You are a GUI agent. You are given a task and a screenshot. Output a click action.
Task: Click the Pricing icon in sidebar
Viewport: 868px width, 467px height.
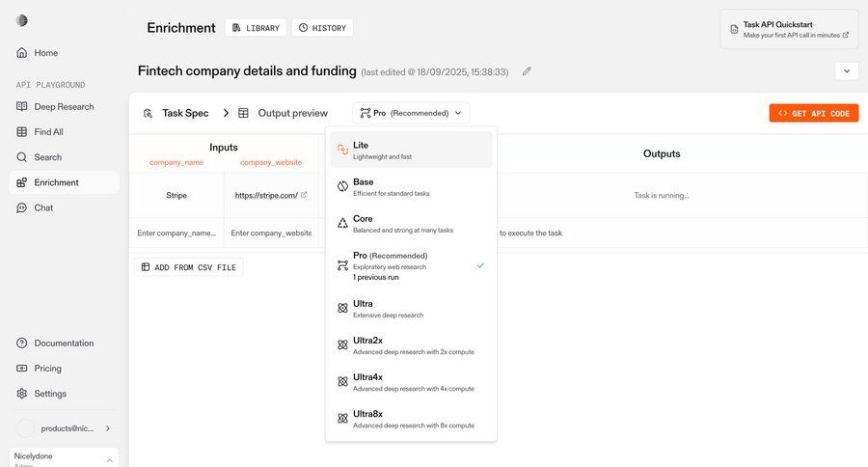[x=22, y=369]
